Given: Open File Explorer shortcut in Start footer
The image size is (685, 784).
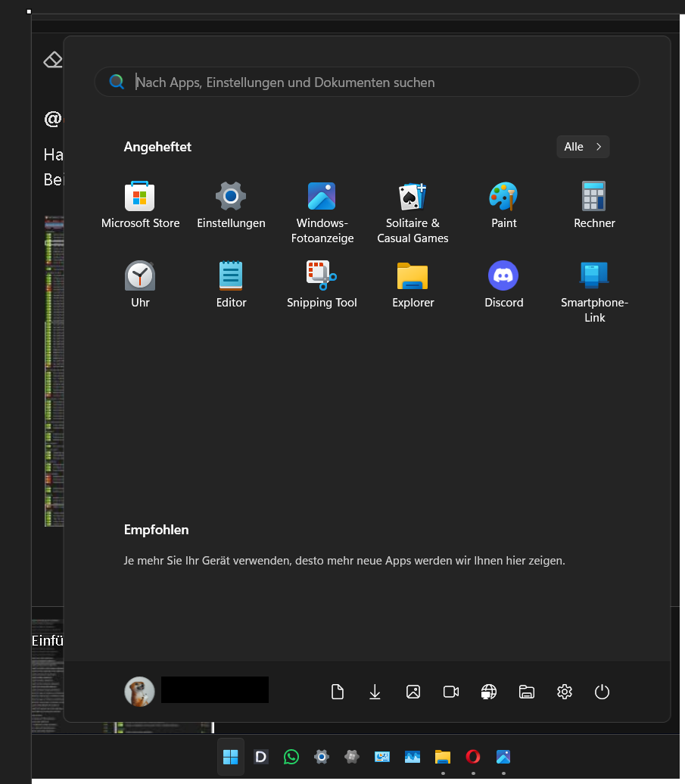Looking at the screenshot, I should tap(527, 692).
